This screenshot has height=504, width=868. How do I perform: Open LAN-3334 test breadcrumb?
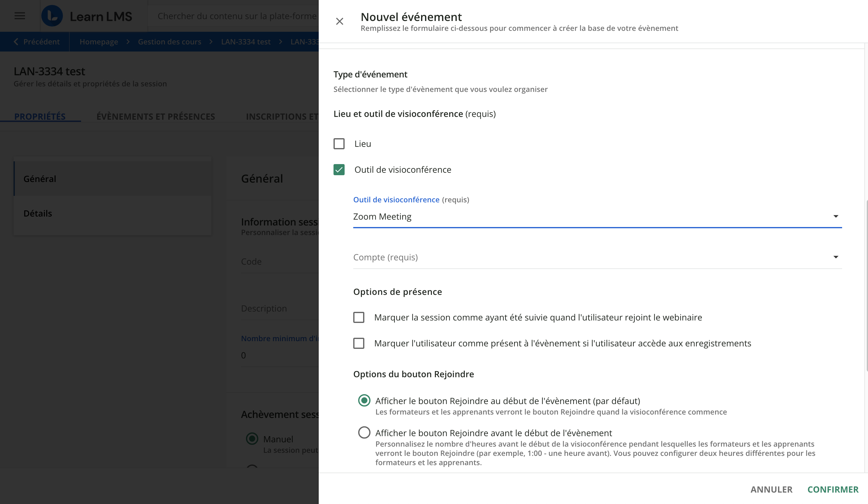click(x=246, y=42)
